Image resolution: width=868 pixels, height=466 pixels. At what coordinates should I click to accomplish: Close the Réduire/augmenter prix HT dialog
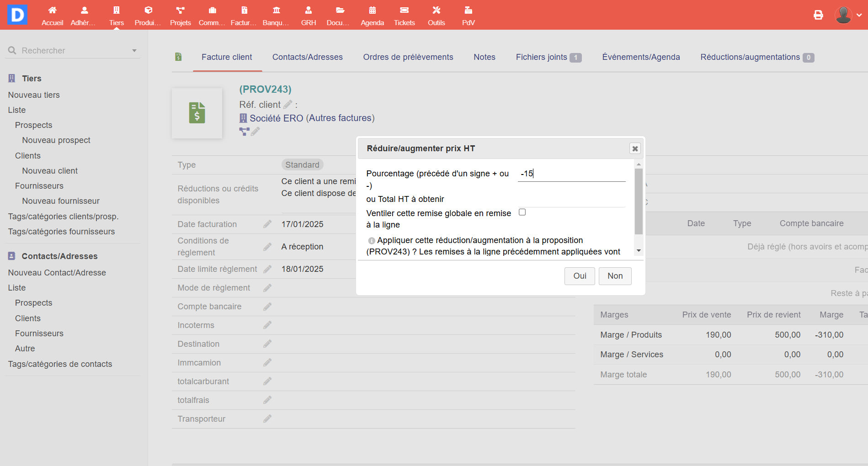coord(635,148)
